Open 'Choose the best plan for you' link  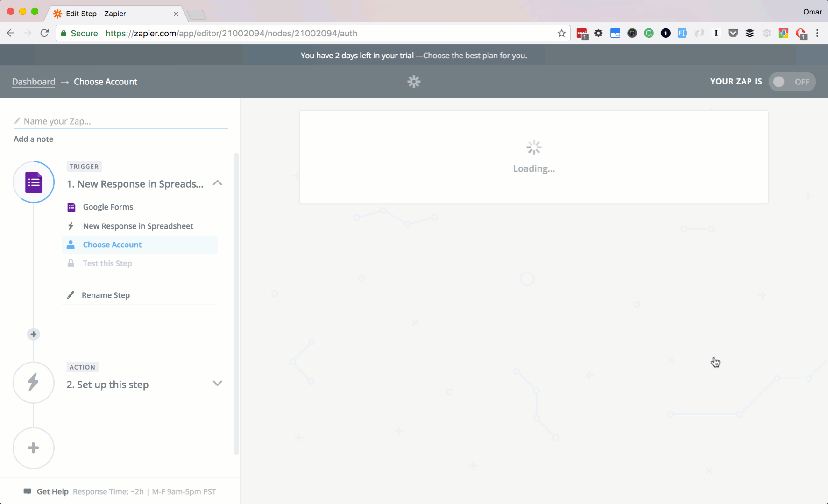475,56
